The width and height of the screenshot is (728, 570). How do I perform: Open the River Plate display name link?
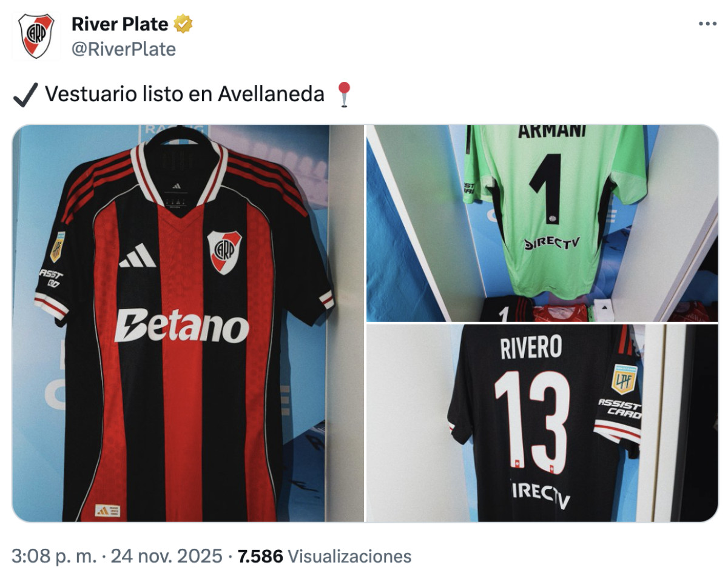[120, 24]
